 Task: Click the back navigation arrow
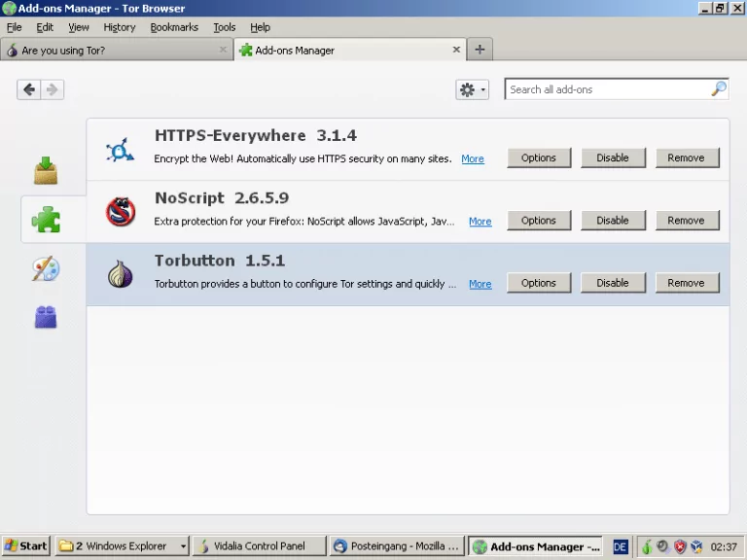point(29,89)
